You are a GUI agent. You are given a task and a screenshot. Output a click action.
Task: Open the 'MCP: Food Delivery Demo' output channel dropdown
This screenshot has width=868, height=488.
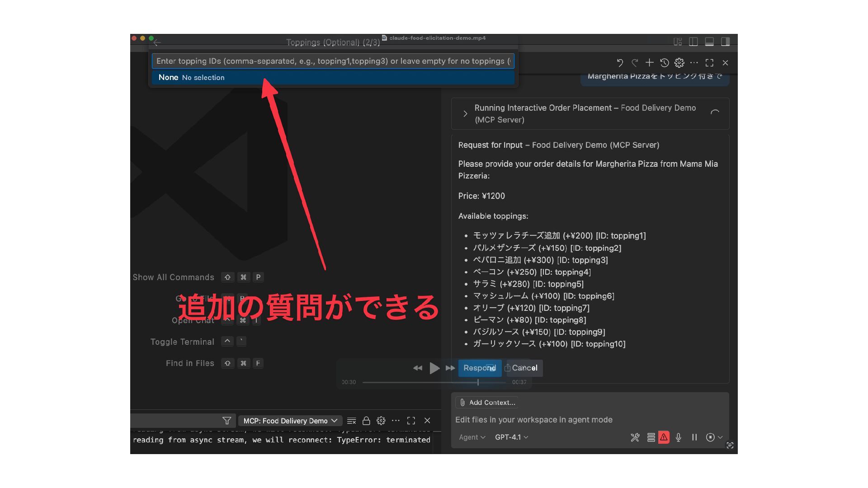click(x=290, y=421)
